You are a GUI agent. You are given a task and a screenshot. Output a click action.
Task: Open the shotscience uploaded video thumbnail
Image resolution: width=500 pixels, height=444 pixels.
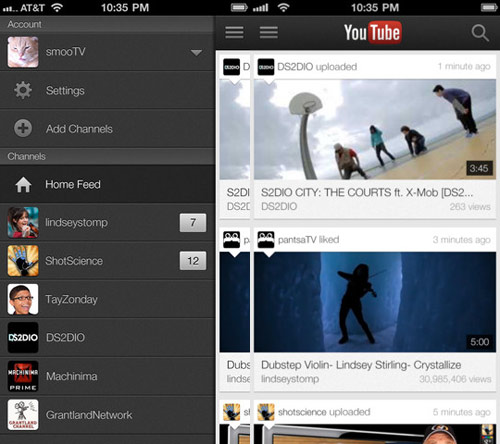click(x=375, y=434)
